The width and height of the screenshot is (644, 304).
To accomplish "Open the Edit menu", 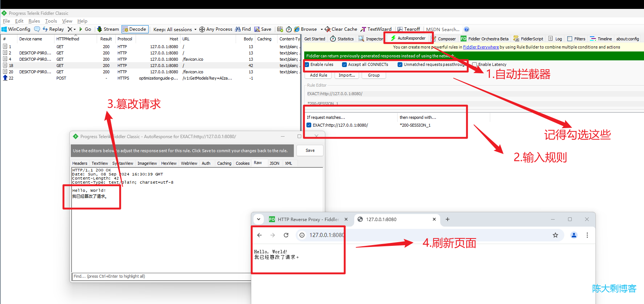I will 19,21.
